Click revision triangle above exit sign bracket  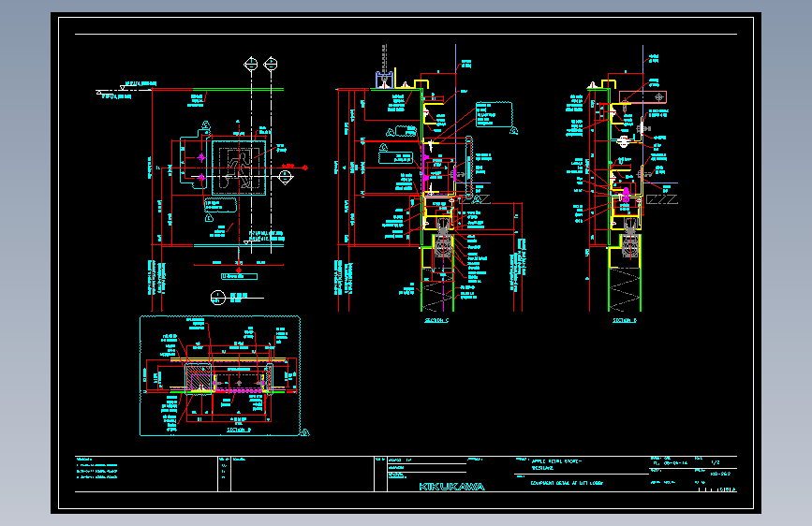coord(206,124)
